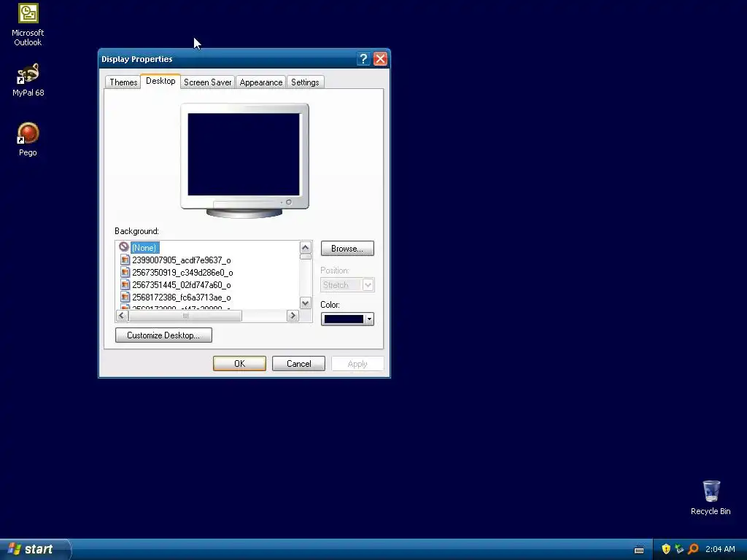Switch to the Screen Saver tab
Image resolution: width=747 pixels, height=560 pixels.
[208, 82]
